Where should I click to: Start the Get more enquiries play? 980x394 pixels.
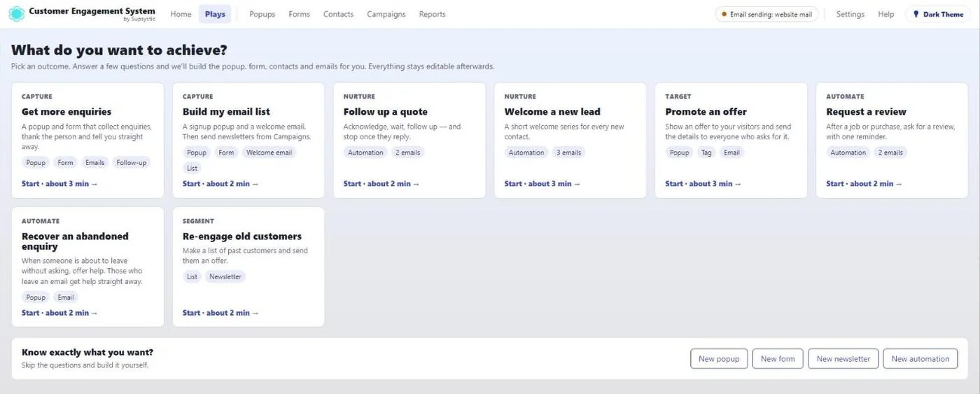point(59,184)
